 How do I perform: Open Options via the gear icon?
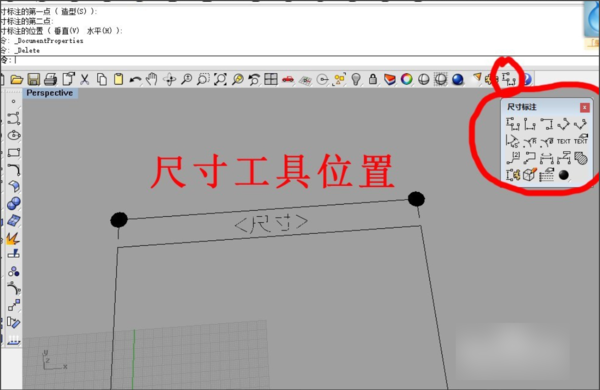tap(490, 80)
